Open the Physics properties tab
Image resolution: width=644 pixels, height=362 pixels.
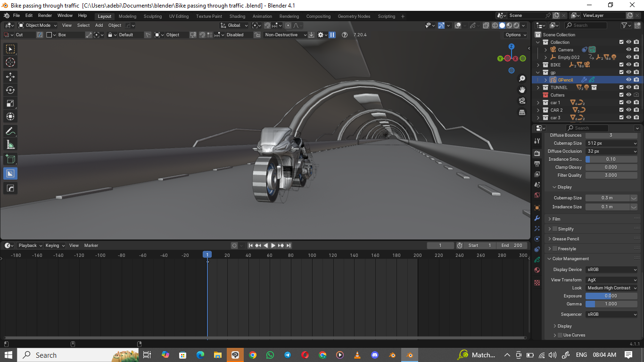coord(537,239)
